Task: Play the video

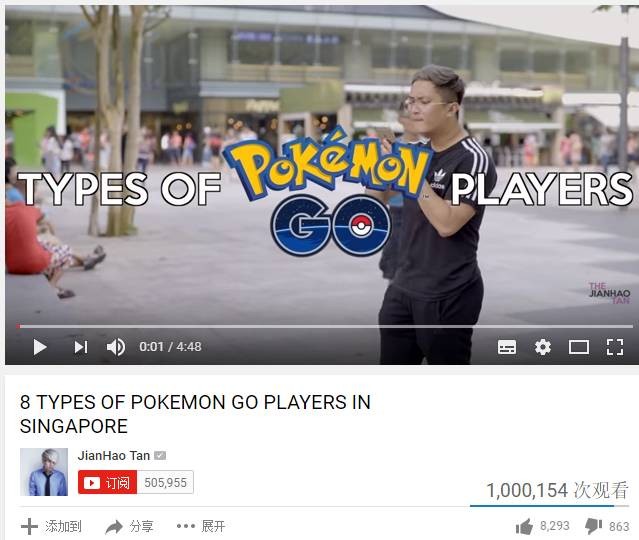Action: [40, 347]
